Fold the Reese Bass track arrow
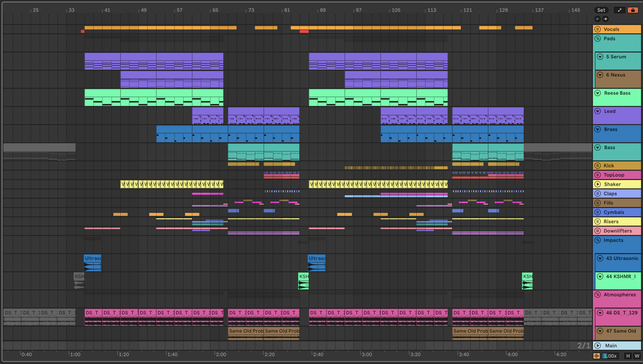The height and width of the screenshot is (364, 643). [x=598, y=93]
